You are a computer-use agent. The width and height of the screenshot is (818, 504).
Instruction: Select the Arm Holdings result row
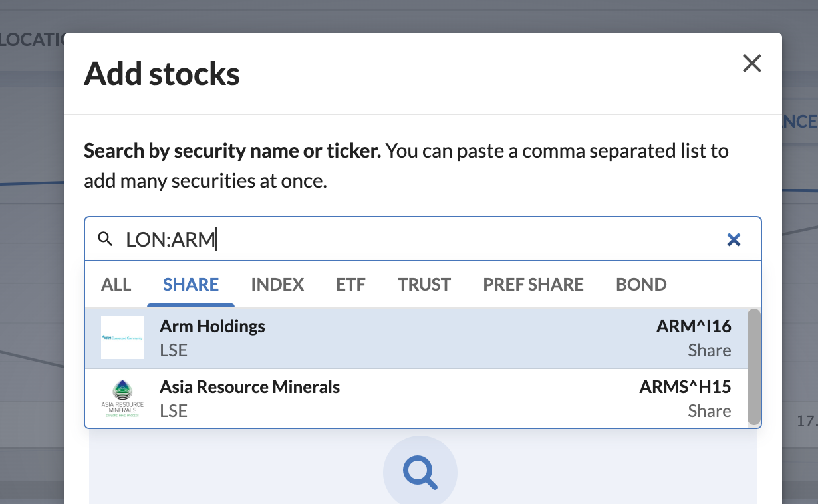click(x=416, y=338)
